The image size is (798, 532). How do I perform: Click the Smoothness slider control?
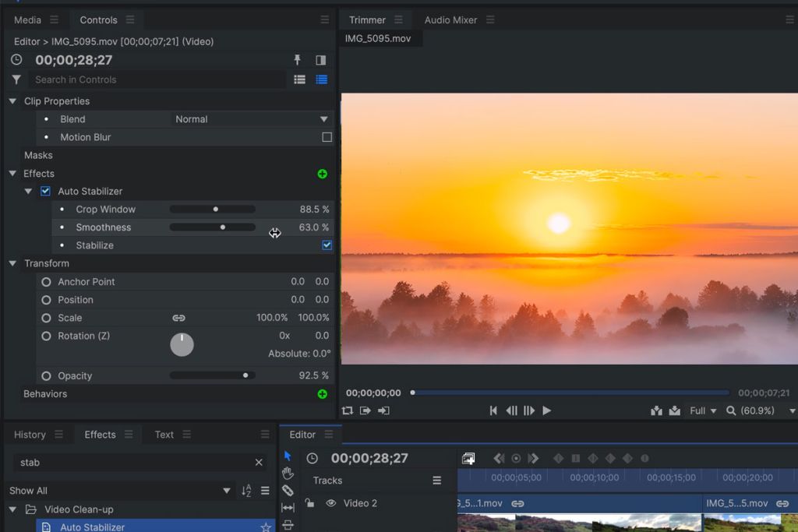(x=223, y=227)
